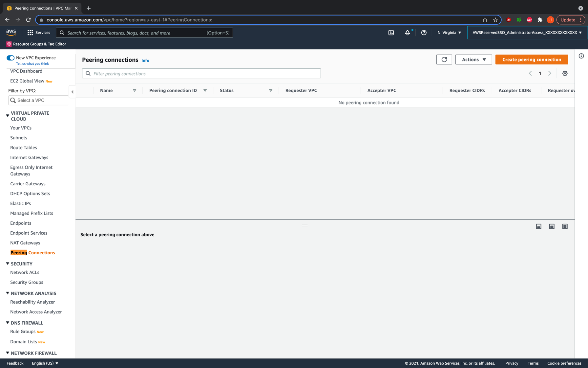Click the help question mark icon
This screenshot has width=588, height=368.
coord(424,33)
